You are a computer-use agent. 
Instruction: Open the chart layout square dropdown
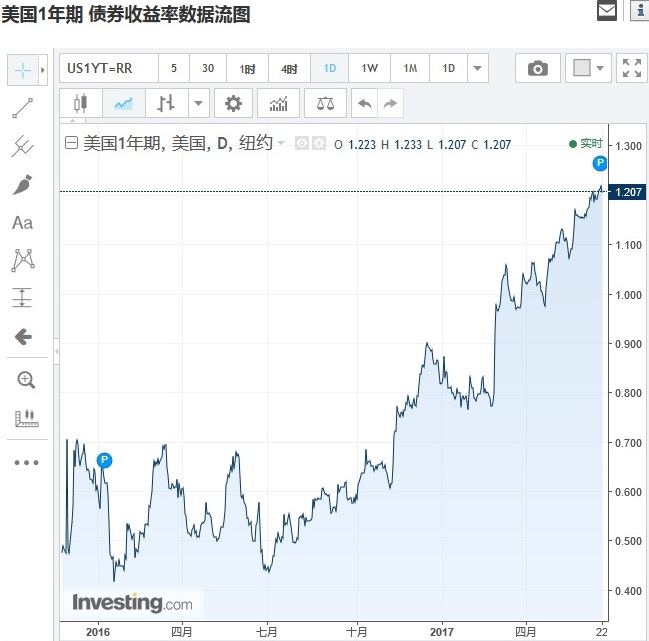coord(588,68)
